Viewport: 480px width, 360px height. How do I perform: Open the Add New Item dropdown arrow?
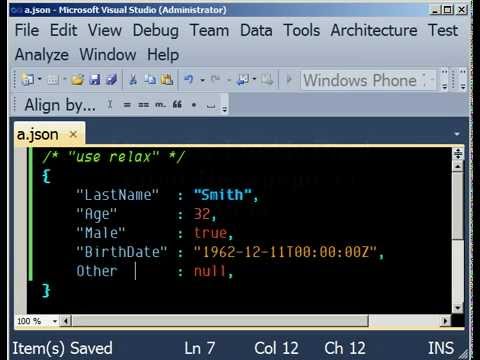pos(65,79)
